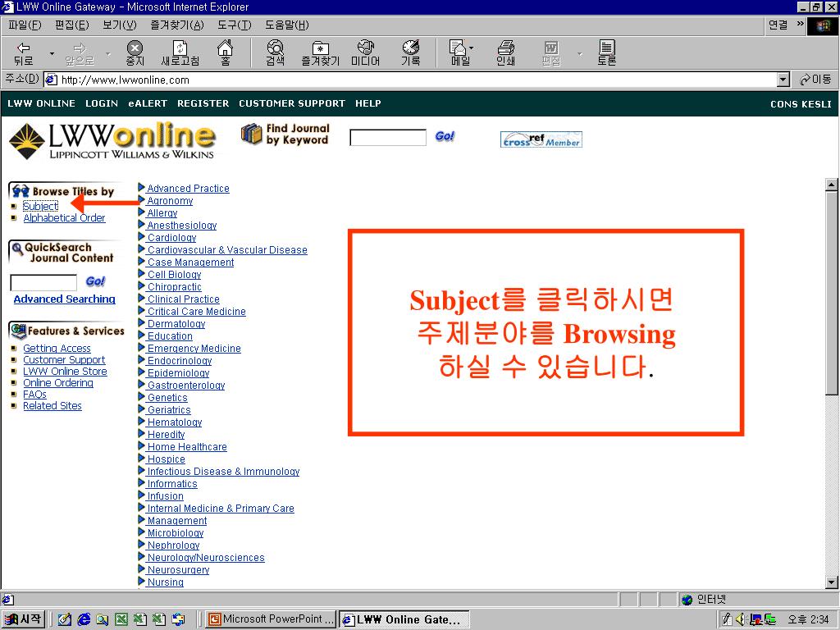The height and width of the screenshot is (630, 840).
Task: Open the 보기(V) menu
Action: point(120,25)
